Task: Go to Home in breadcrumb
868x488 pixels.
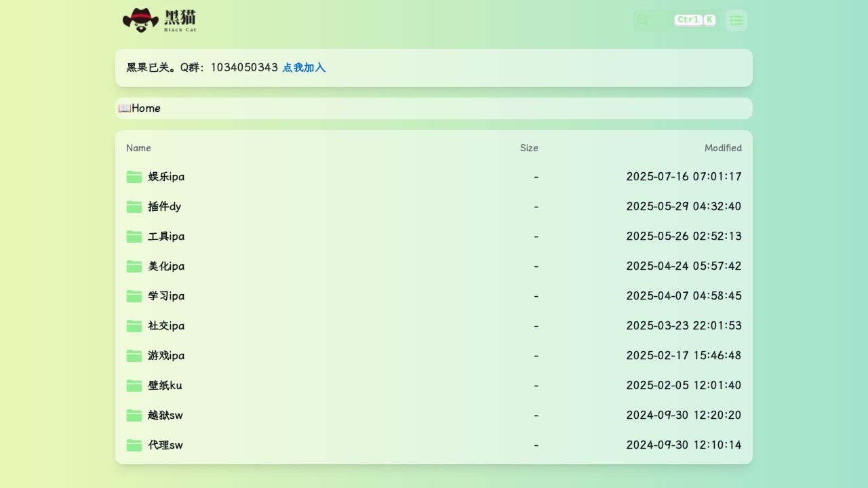Action: (146, 108)
